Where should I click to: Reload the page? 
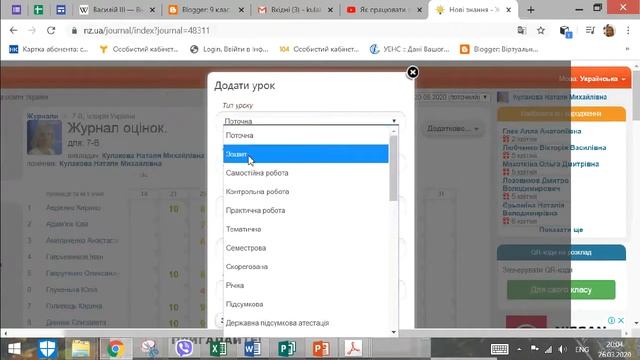tap(51, 30)
